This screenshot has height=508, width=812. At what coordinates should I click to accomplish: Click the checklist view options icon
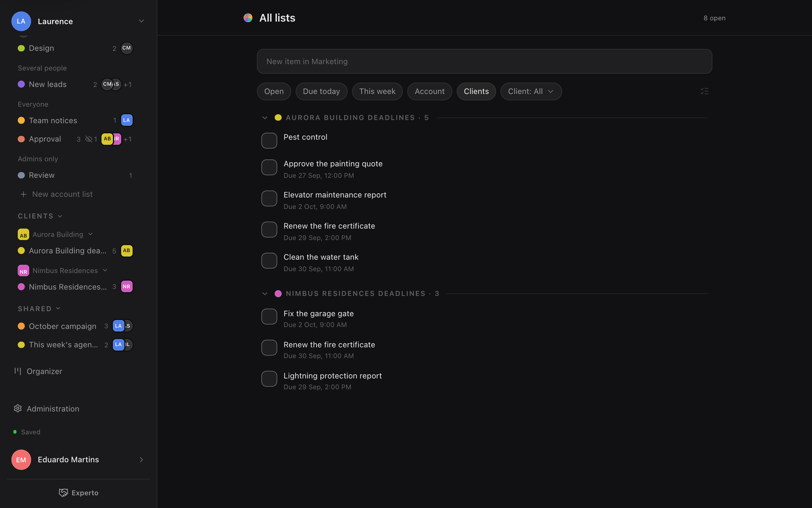click(x=704, y=91)
